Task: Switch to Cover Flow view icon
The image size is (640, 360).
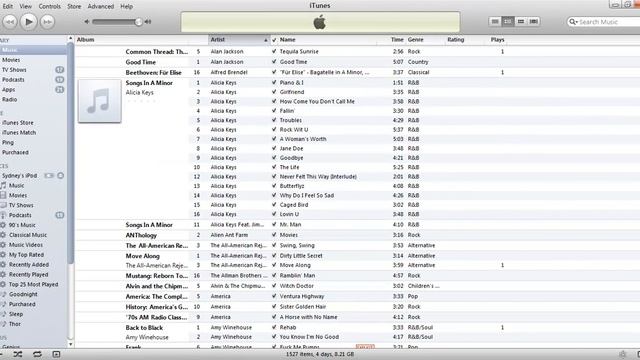Action: (533, 21)
